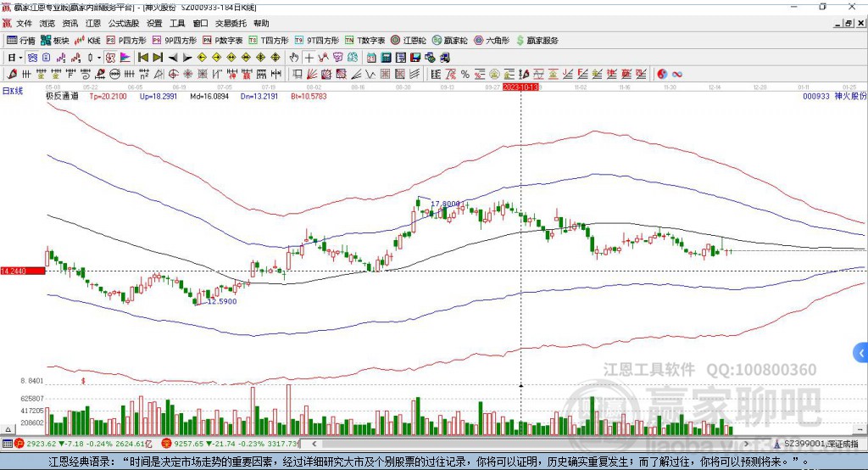The width and height of the screenshot is (868, 470).
Task: Open the 文件 menu
Action: 24,23
